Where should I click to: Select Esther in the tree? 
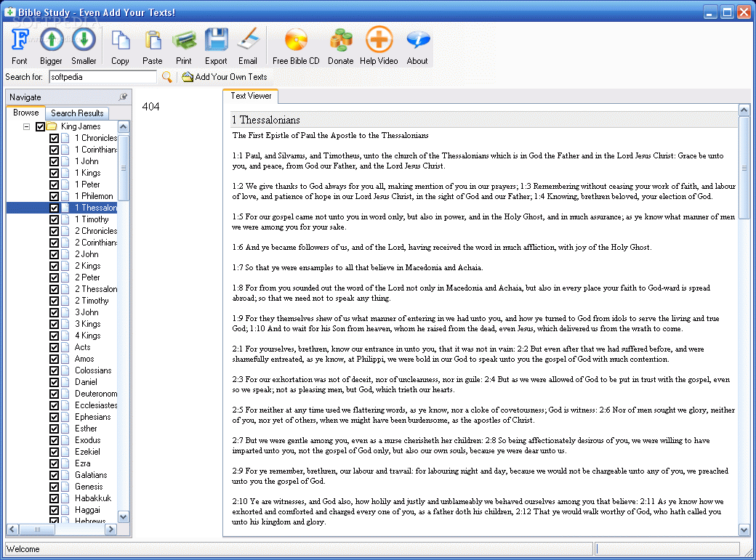coord(86,429)
